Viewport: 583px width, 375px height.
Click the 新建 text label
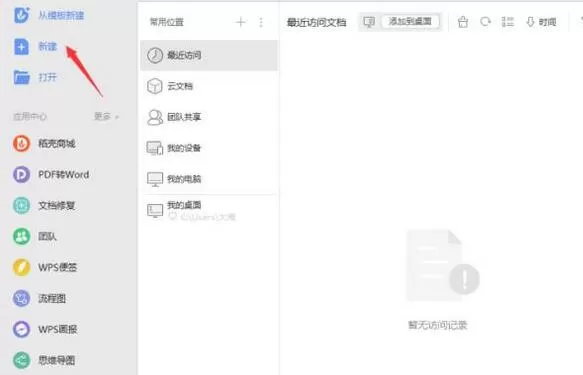[48, 46]
